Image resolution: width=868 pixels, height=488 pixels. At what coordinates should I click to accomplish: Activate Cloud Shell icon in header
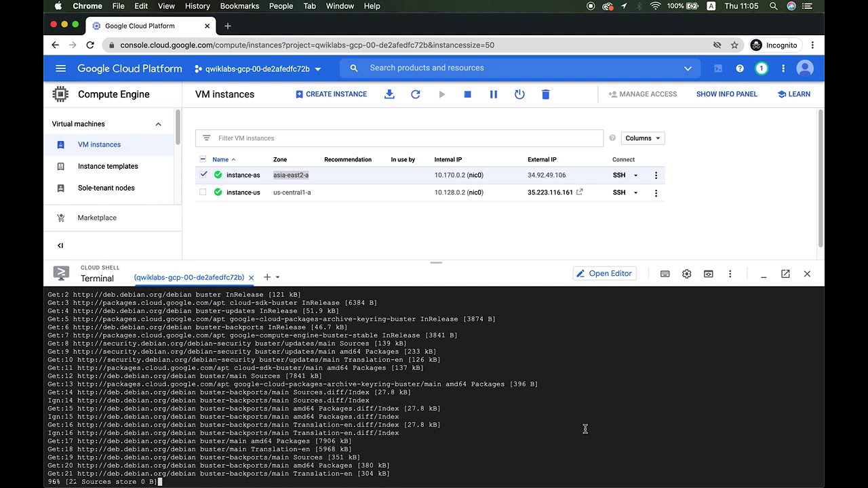click(x=718, y=68)
